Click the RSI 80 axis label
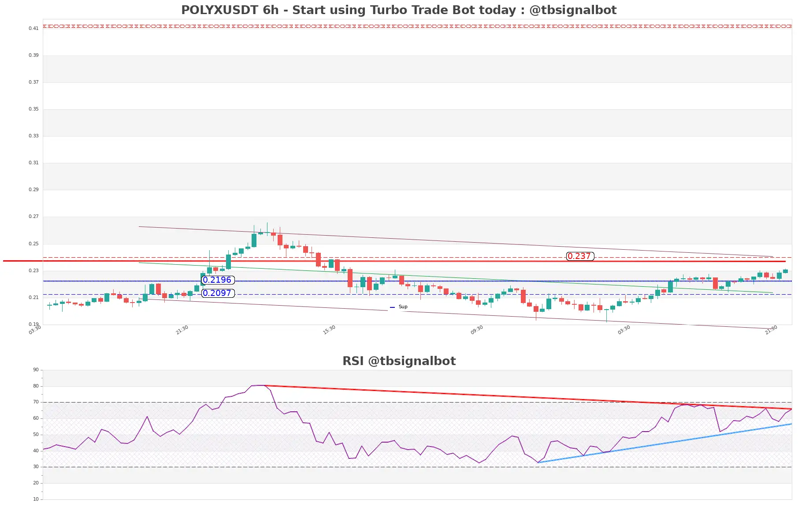The image size is (798, 532). point(36,386)
